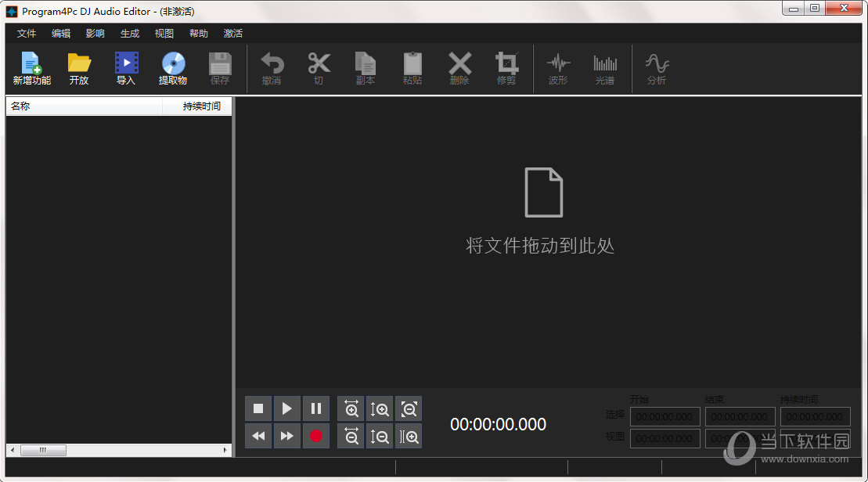Click the zoom to selection icon
868x482 pixels.
[x=408, y=436]
